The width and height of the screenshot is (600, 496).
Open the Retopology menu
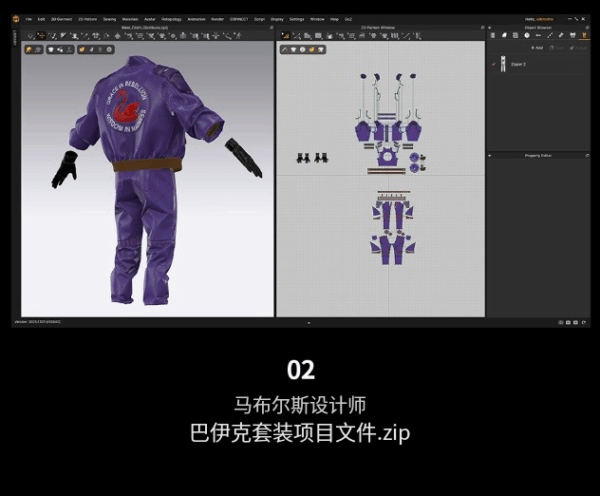coord(171,19)
